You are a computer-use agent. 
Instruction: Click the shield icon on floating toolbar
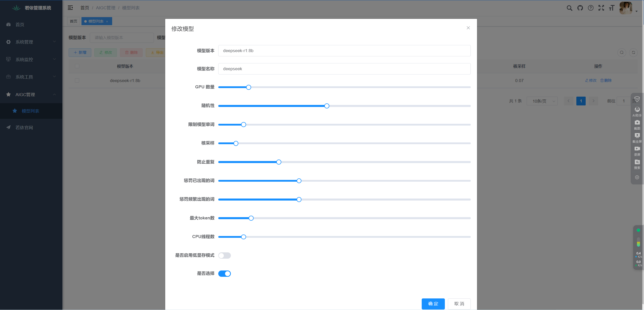(x=637, y=99)
